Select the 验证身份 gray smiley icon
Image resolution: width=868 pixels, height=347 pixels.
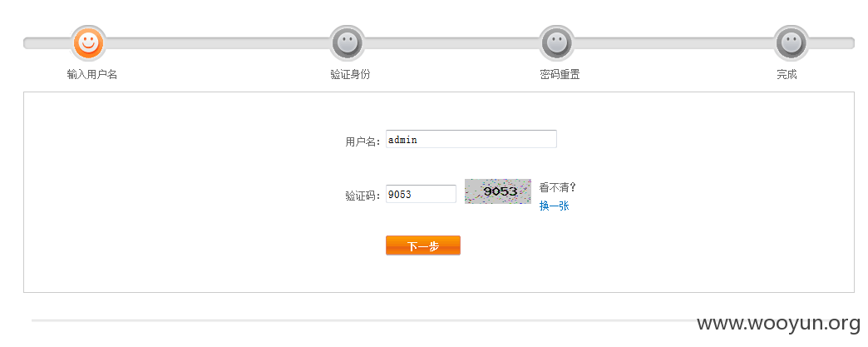click(347, 42)
